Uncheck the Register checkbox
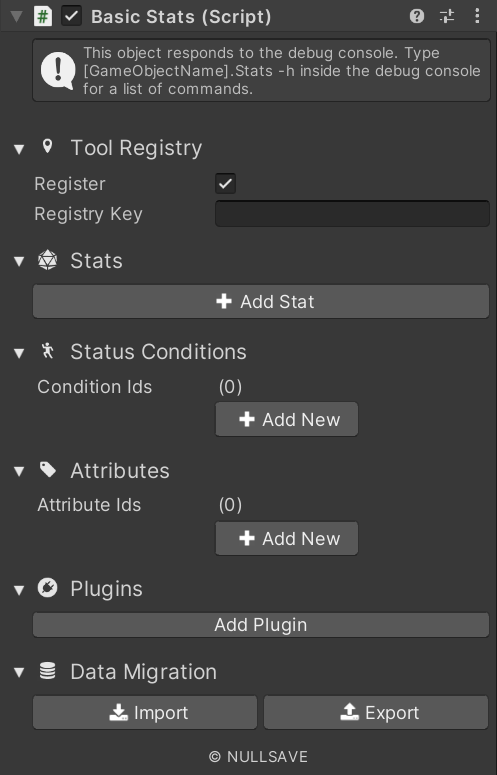497x775 pixels. click(225, 184)
